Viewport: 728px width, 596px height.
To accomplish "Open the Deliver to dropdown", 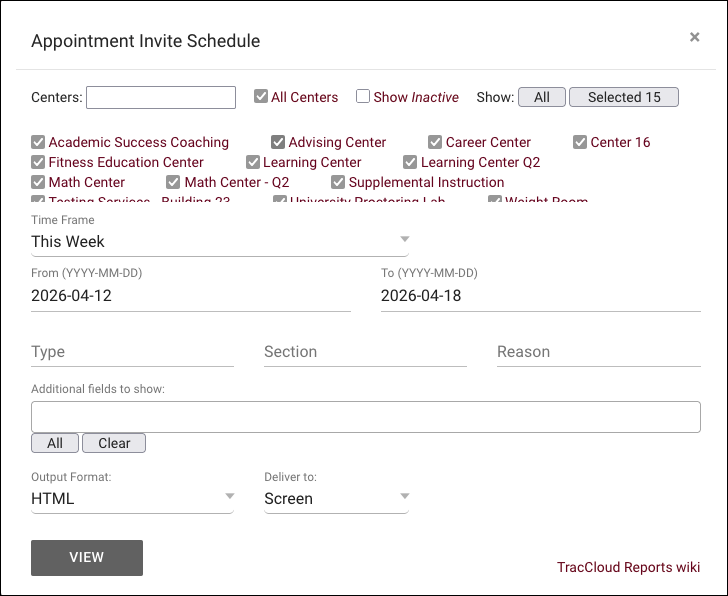I will [336, 498].
